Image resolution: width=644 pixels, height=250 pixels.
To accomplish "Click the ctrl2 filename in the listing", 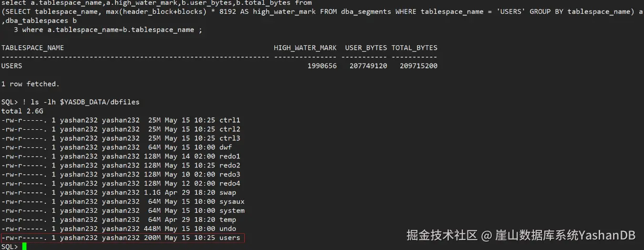I will click(x=229, y=129).
